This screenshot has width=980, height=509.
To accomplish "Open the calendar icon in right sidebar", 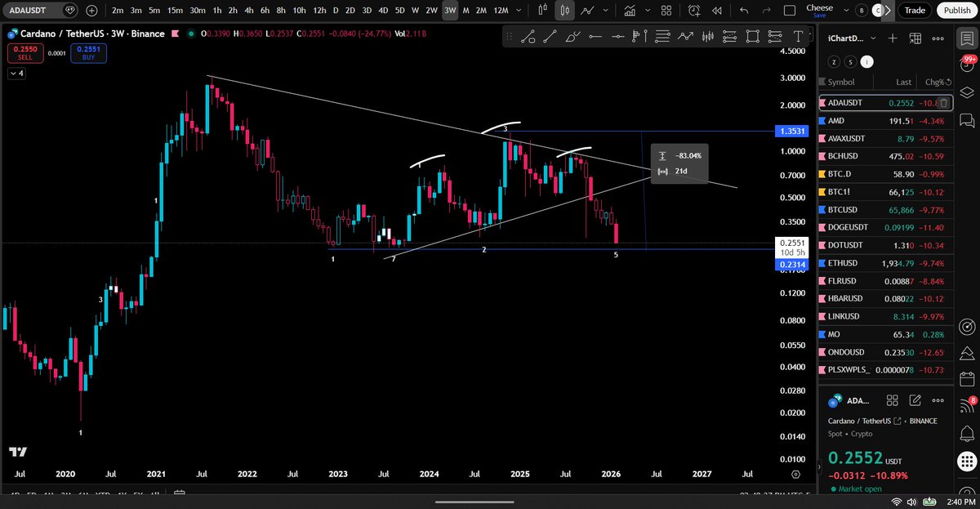I will [x=967, y=379].
